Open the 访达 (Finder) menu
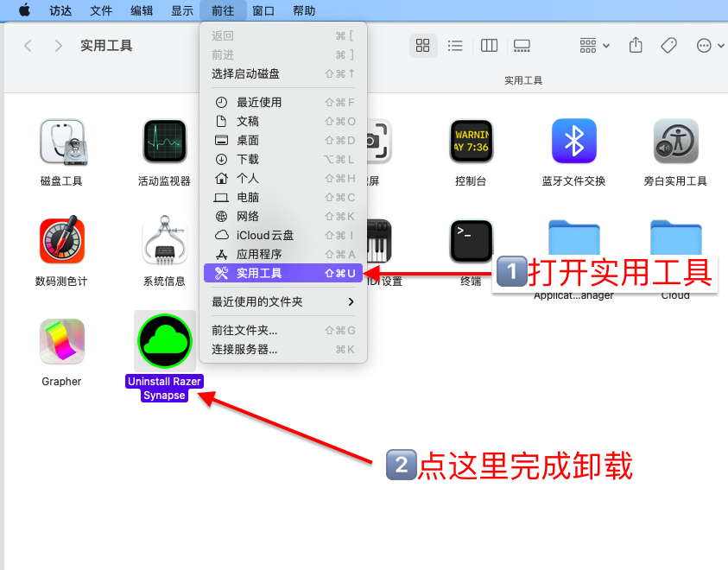The image size is (728, 570). coord(60,10)
